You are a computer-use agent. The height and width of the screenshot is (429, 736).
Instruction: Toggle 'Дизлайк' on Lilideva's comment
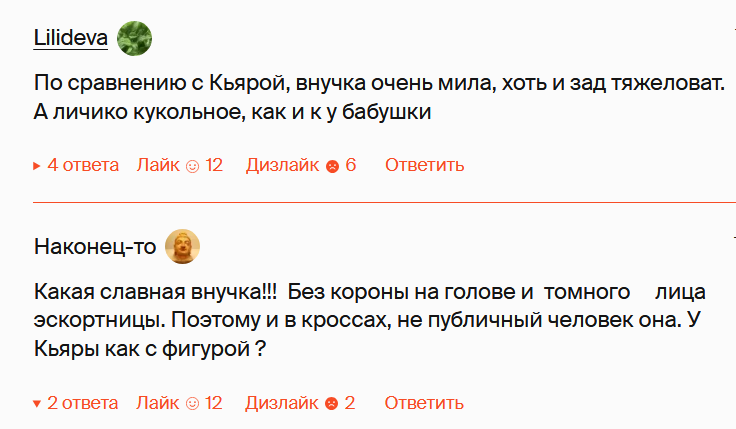(x=281, y=166)
